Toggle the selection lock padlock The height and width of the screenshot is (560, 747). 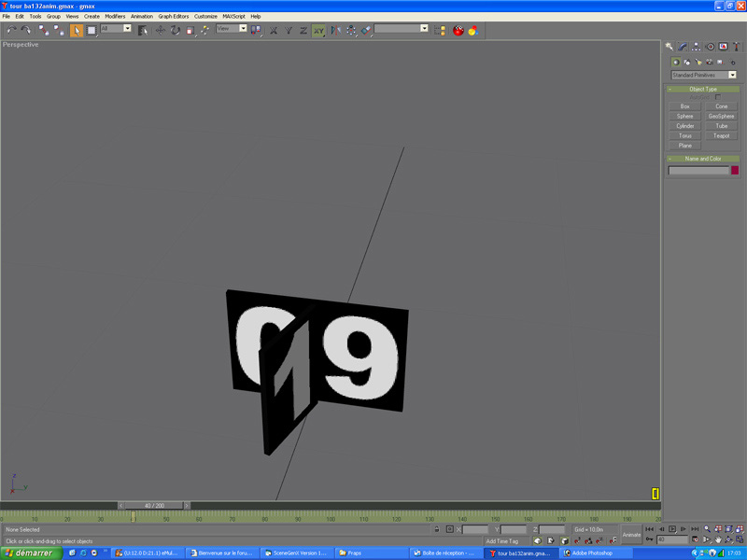[436, 529]
